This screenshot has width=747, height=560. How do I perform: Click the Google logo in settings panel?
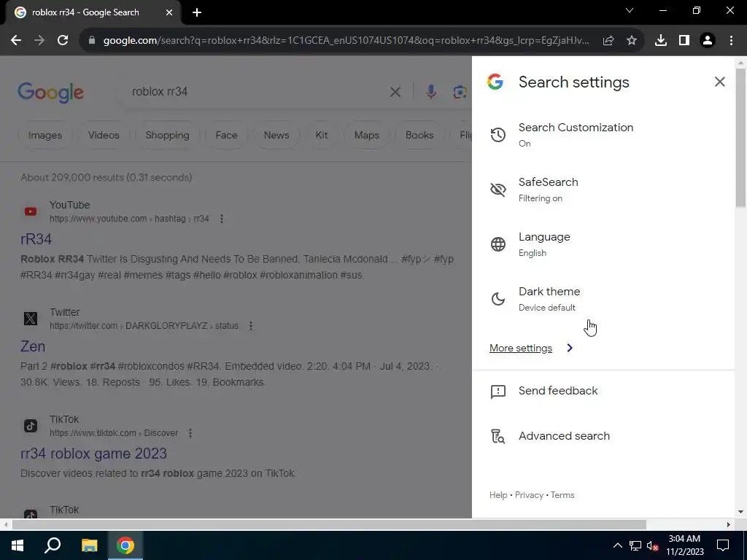click(495, 82)
